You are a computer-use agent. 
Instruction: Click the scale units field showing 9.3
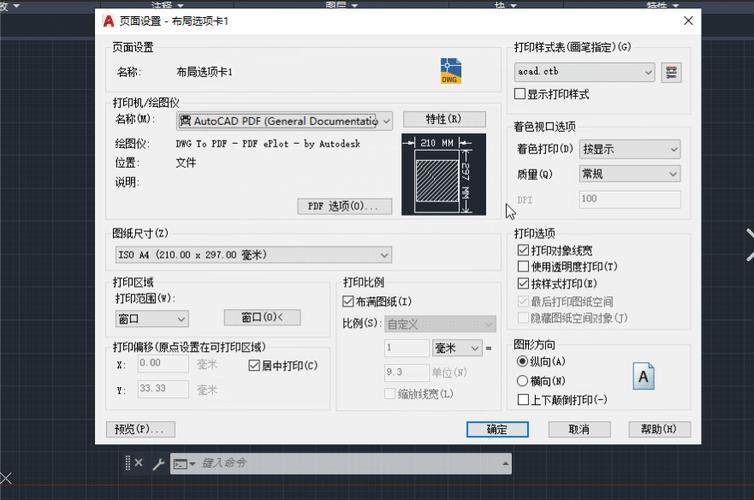coord(406,373)
